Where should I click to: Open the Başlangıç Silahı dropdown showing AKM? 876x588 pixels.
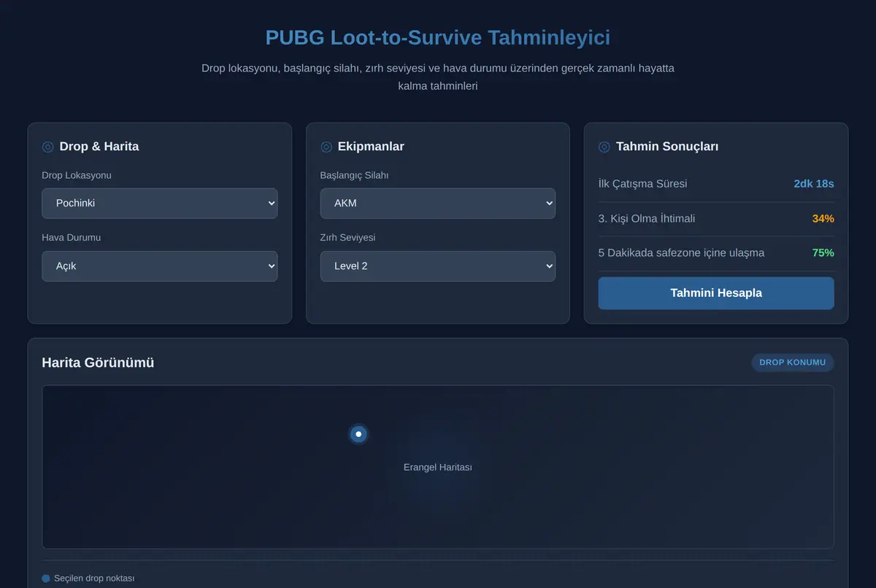point(438,204)
